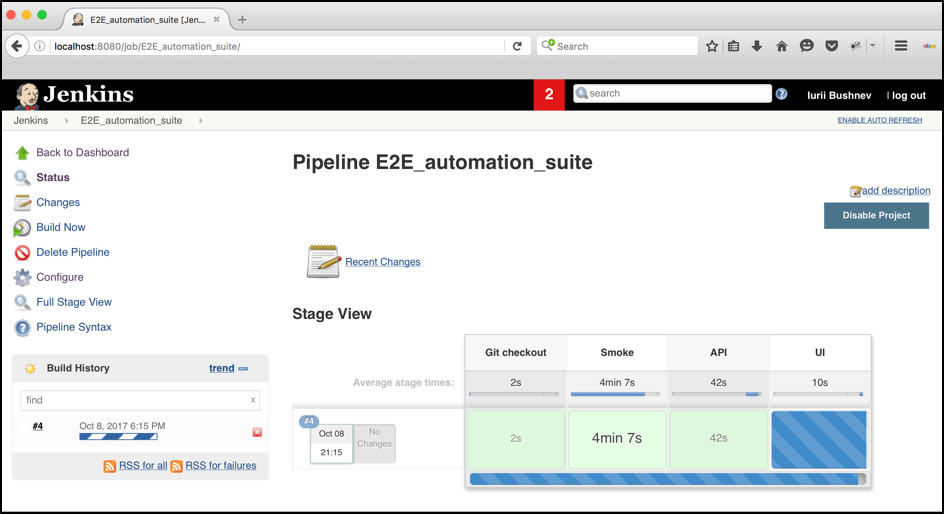Open Configure from the side menu

(x=60, y=277)
